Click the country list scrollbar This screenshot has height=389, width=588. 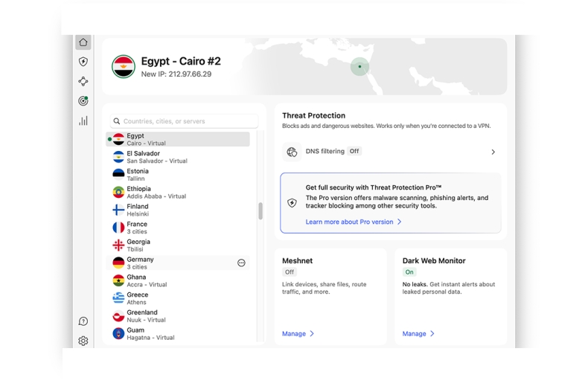261,211
